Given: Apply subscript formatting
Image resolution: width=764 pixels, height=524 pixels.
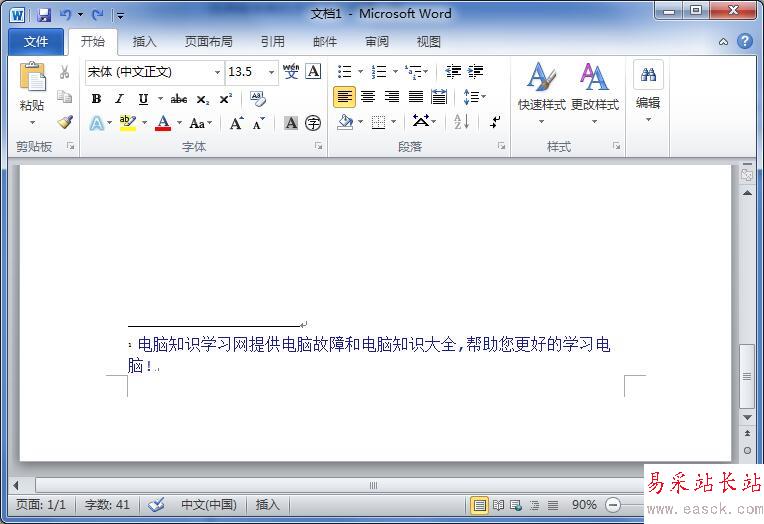Looking at the screenshot, I should tap(203, 99).
